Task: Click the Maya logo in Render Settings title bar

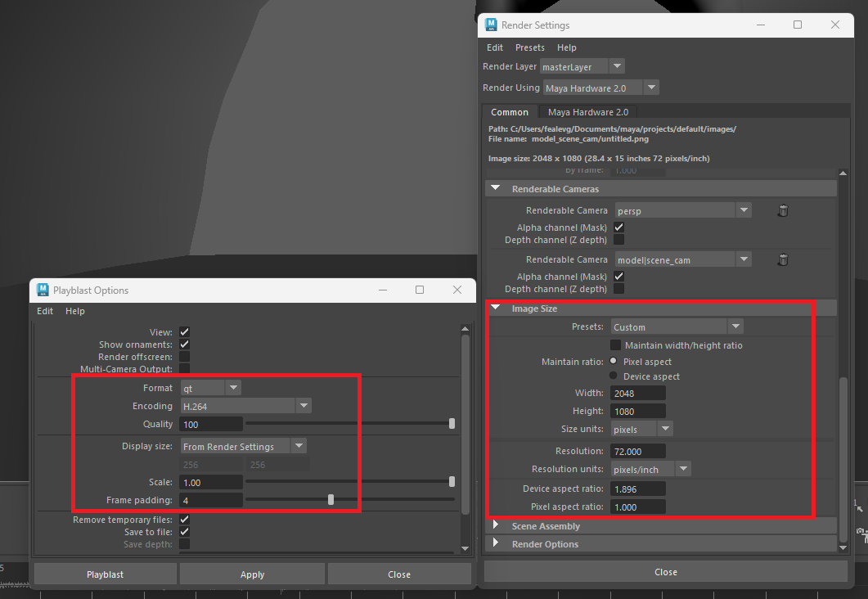Action: 491,25
